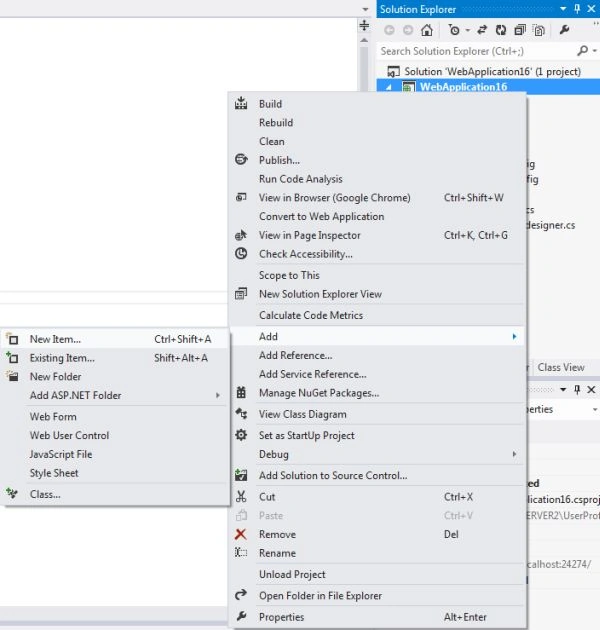Open the search options dropdown arrow

(595, 51)
